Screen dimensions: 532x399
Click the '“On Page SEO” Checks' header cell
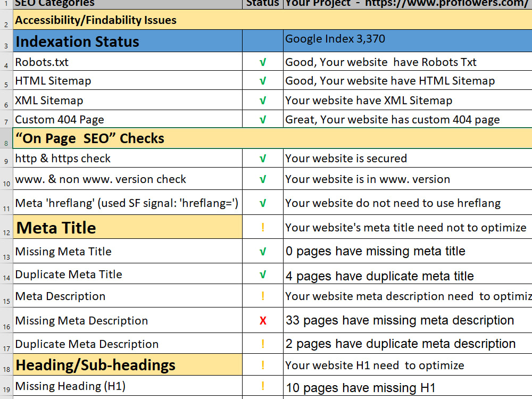click(272, 138)
